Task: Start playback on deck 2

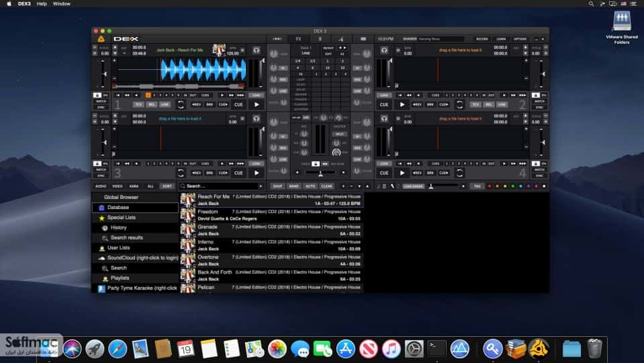Action: click(402, 104)
